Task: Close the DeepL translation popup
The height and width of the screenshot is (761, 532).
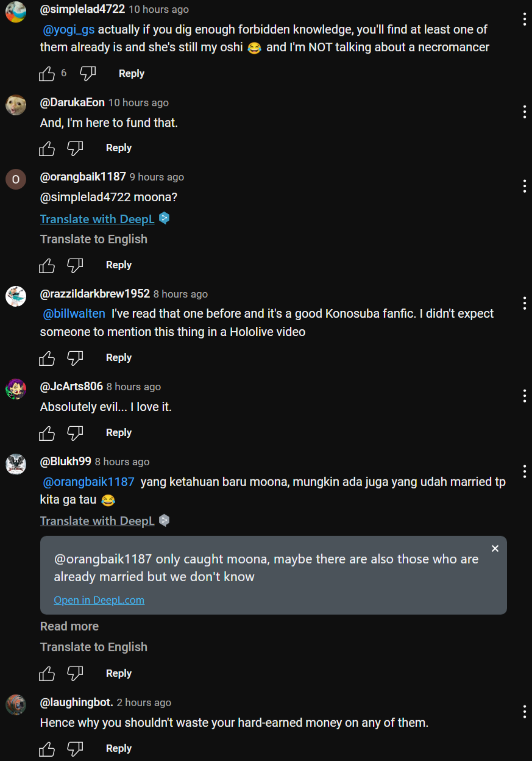Action: tap(495, 549)
